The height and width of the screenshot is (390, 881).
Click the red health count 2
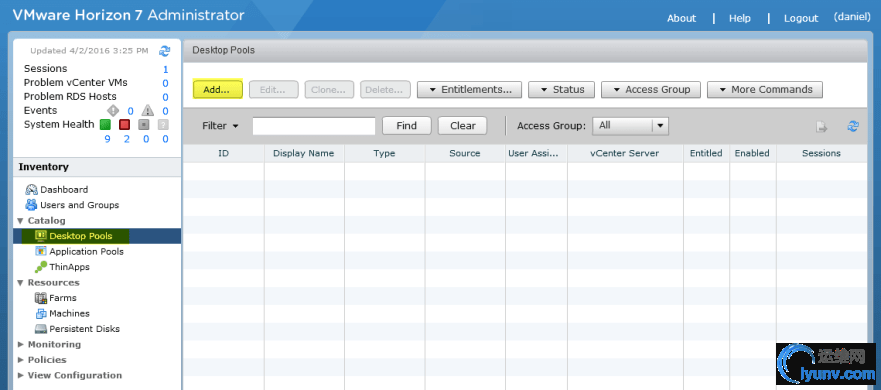[126, 139]
